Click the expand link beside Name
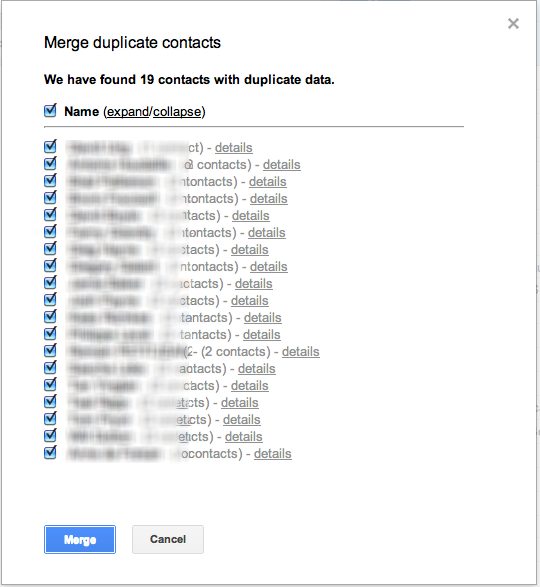 [128, 112]
